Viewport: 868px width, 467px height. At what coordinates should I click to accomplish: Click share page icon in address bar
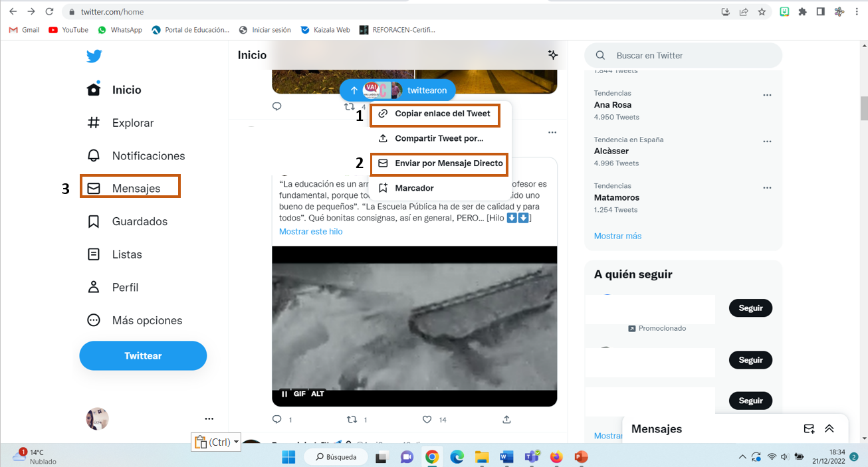click(x=744, y=11)
